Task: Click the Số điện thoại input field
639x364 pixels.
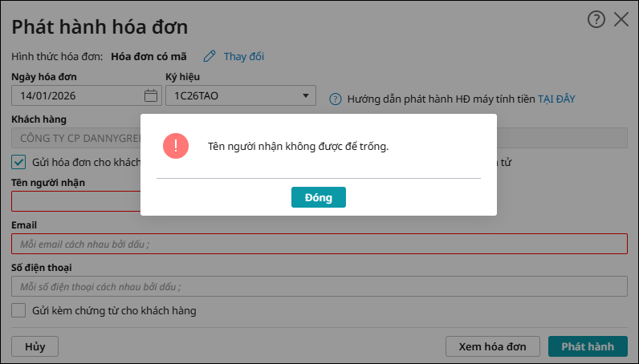Action: [x=319, y=286]
